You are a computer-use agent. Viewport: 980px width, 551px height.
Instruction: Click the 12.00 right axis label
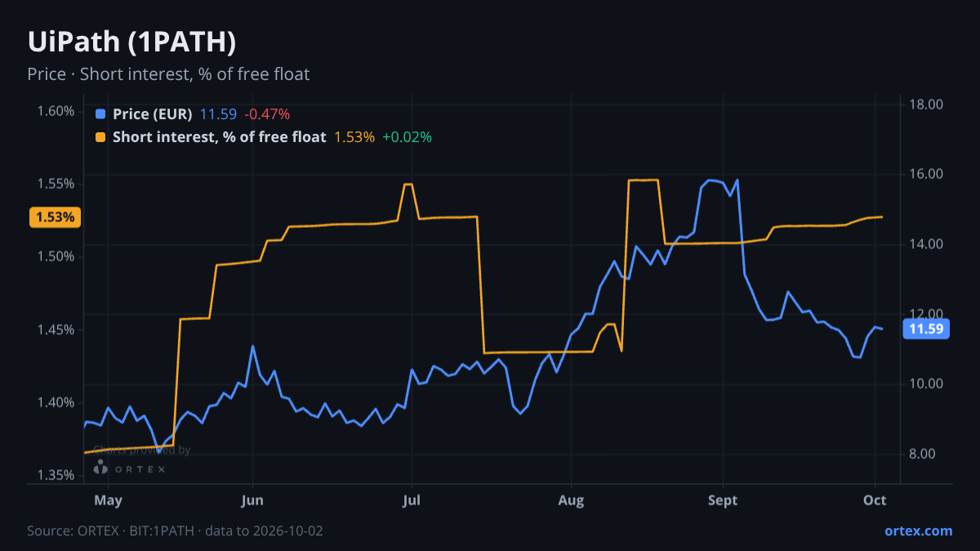pyautogui.click(x=926, y=314)
